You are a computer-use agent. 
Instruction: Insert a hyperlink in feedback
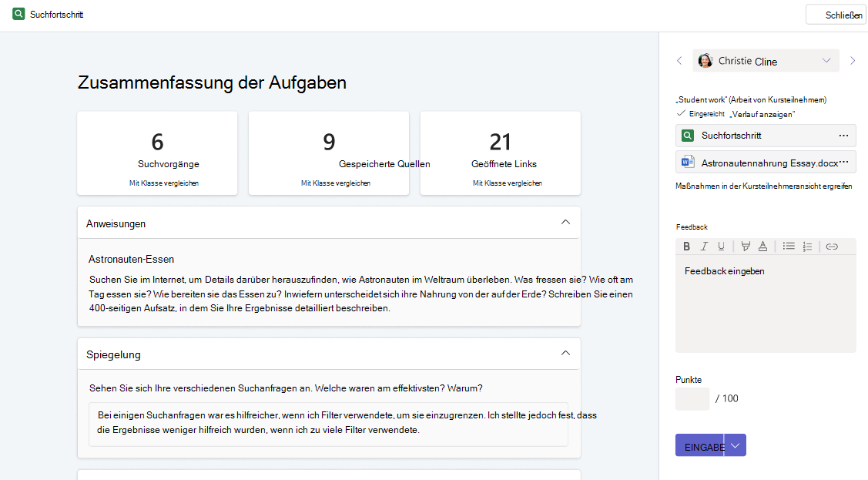tap(832, 247)
